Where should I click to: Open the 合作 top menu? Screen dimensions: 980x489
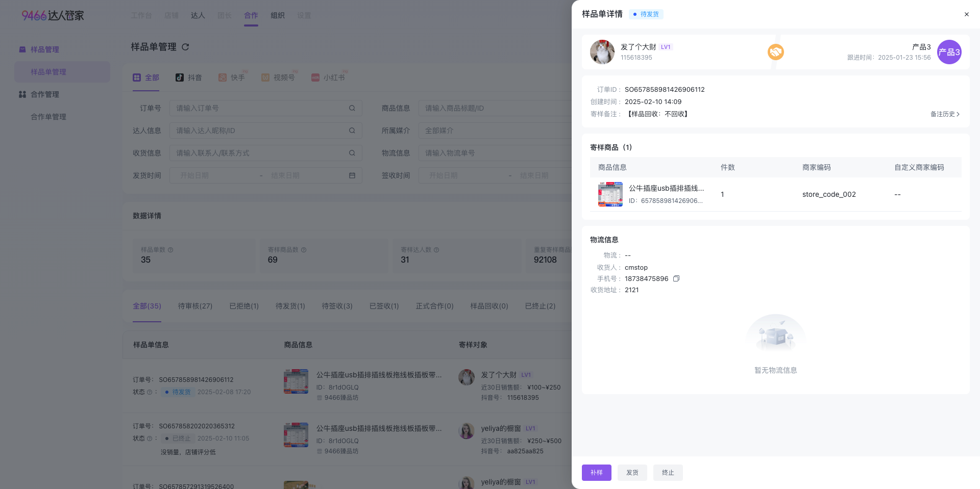coord(251,15)
